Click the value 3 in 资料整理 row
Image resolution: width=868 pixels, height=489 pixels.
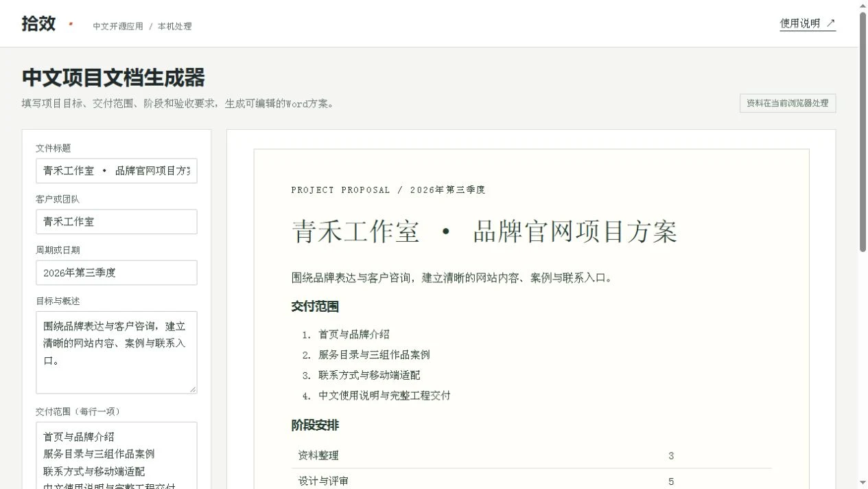pos(671,455)
